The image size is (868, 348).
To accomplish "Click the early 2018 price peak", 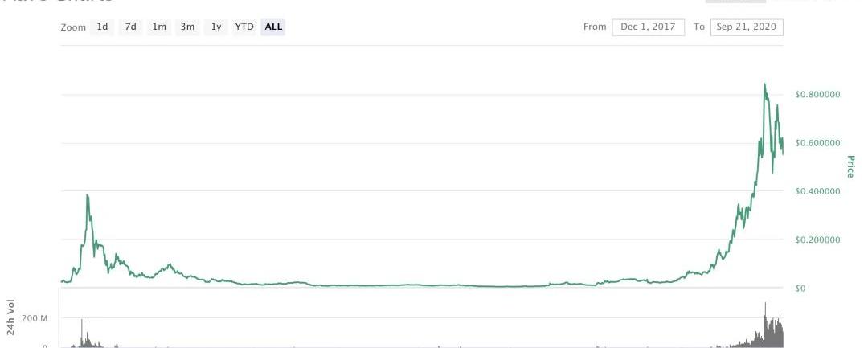I will point(88,195).
